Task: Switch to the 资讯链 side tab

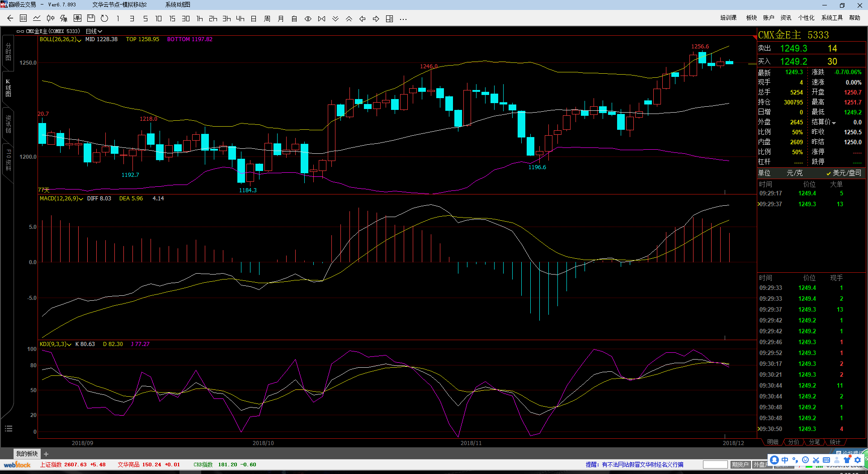Action: click(x=8, y=124)
